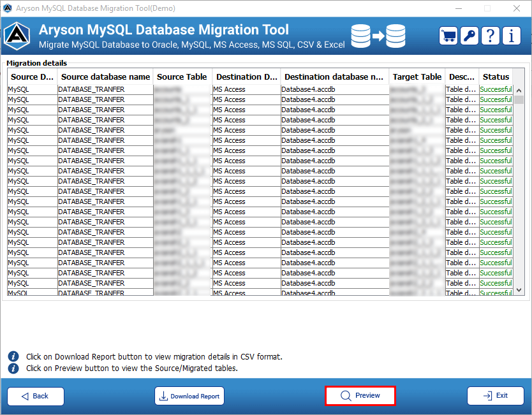The height and width of the screenshot is (415, 532).
Task: Click the Aryson icon in title bar
Action: point(8,8)
